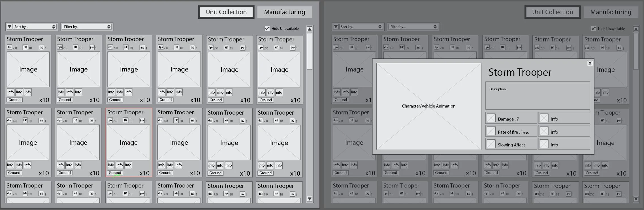Click info icon in the Damage row
Screen dimensions: 644x210
point(544,118)
